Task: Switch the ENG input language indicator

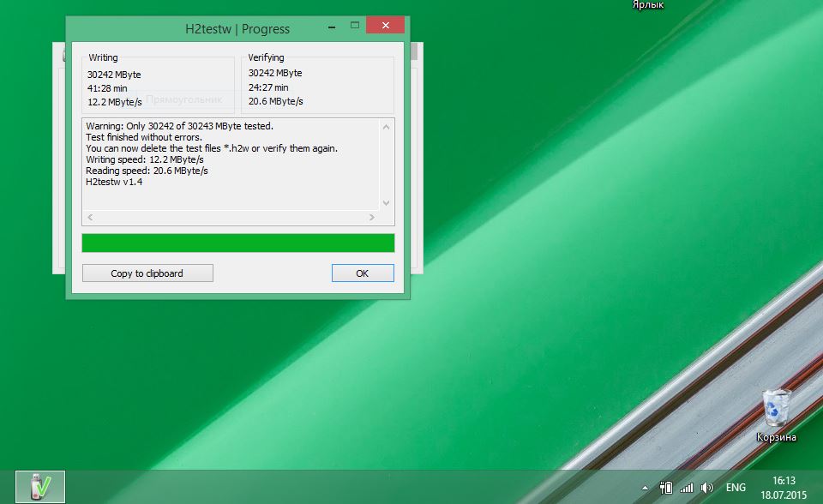Action: pos(736,488)
